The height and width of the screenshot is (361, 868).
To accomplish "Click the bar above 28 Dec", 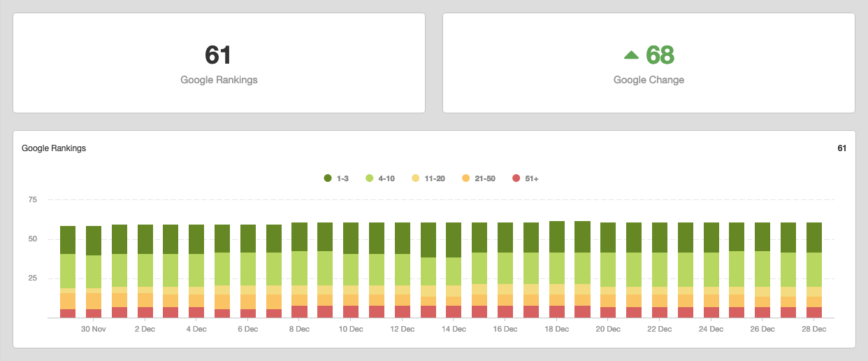I will [814, 270].
